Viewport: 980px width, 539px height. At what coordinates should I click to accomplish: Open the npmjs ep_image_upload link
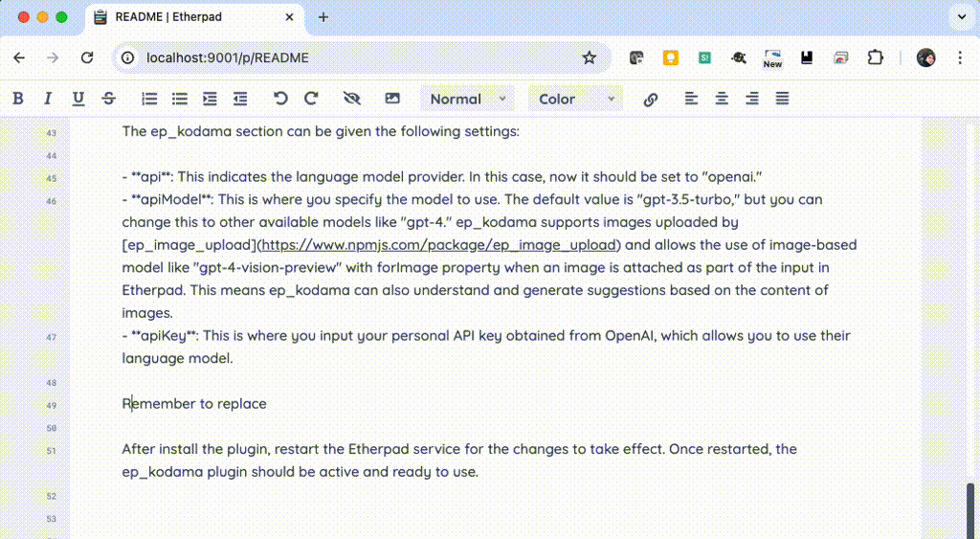point(440,244)
